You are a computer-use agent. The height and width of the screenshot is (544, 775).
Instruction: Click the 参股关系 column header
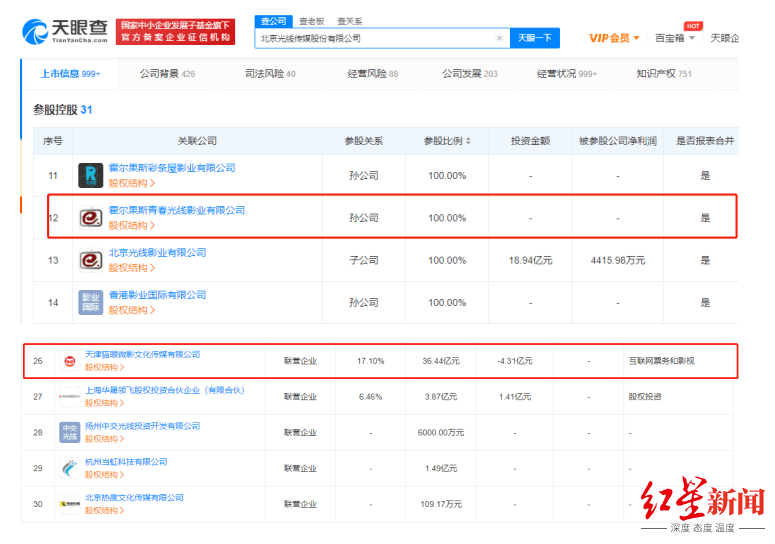tap(364, 141)
